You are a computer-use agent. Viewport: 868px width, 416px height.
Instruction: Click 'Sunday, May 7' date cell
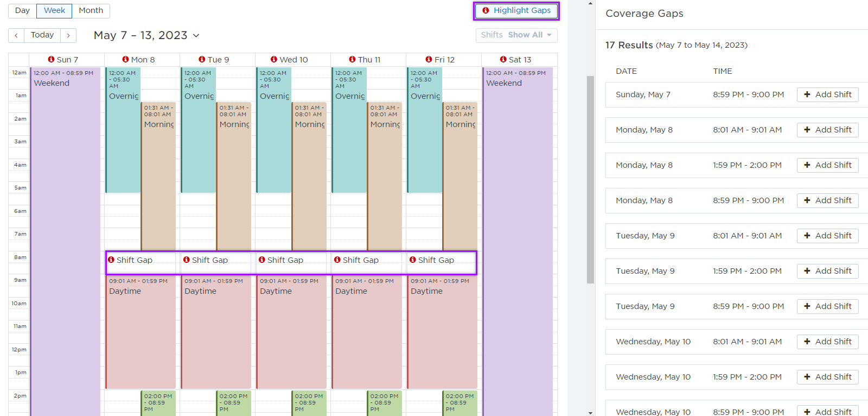point(643,94)
